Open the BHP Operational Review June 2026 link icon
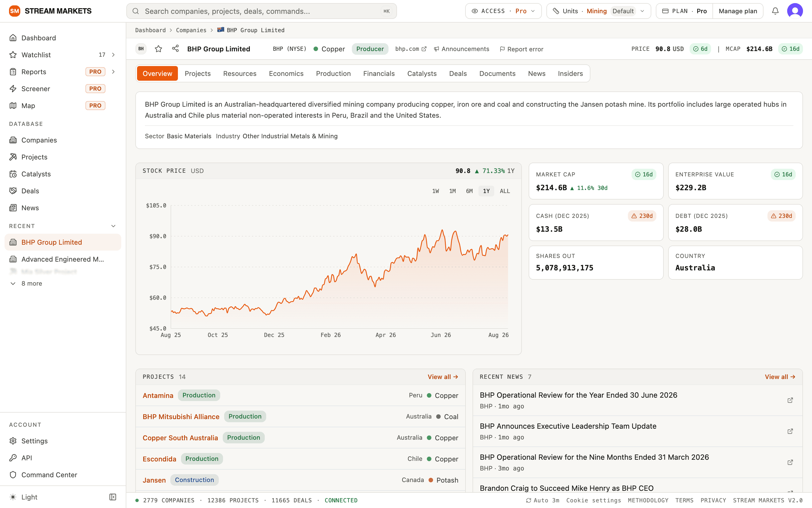 coord(790,400)
